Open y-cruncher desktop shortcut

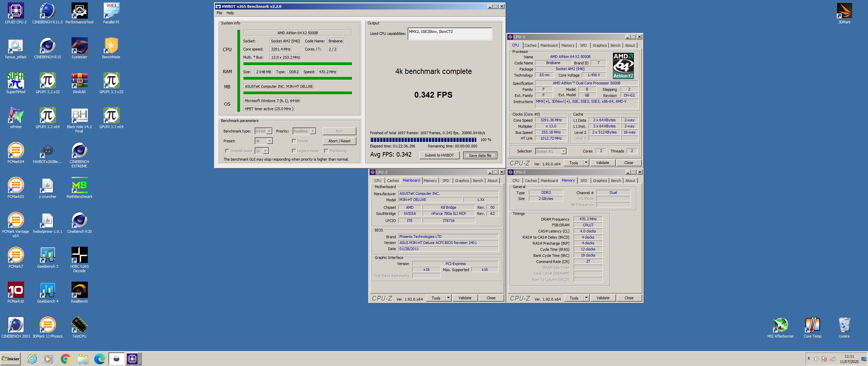pyautogui.click(x=47, y=188)
